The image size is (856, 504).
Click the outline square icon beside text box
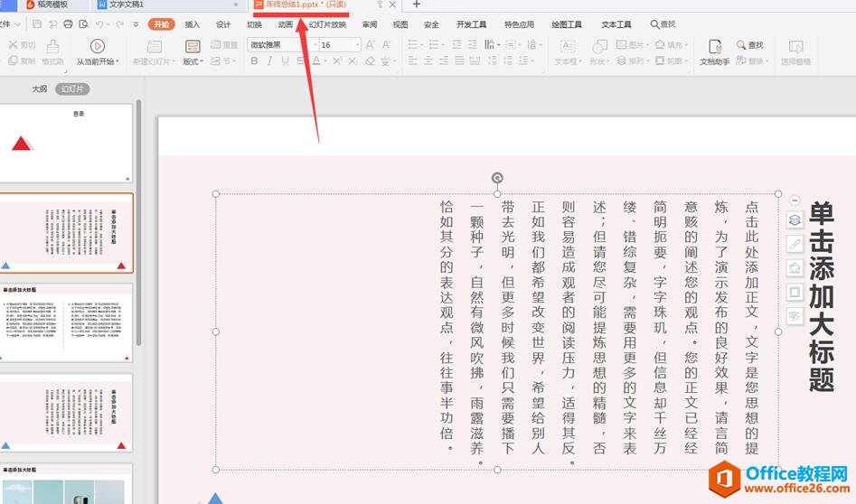(x=795, y=292)
